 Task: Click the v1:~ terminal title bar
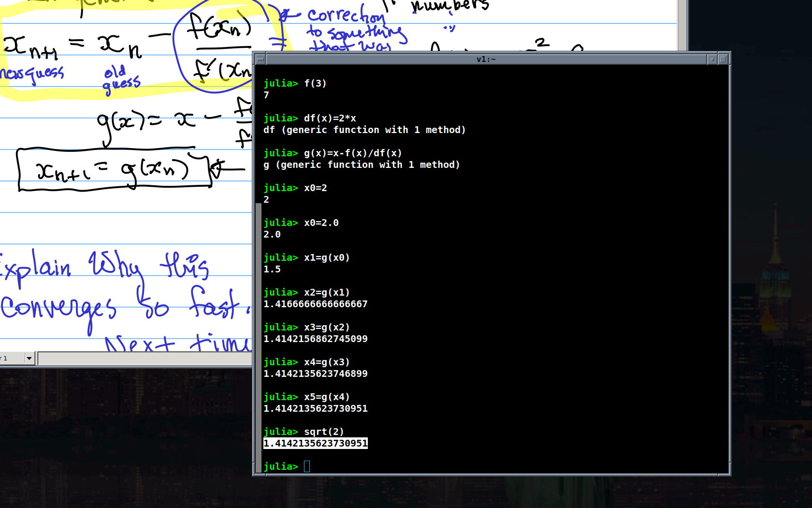point(486,59)
